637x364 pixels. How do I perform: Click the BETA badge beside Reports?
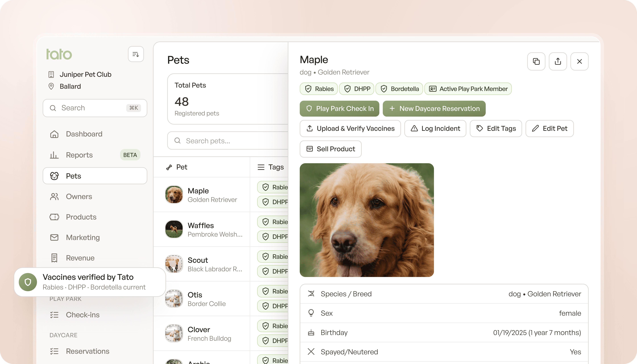(x=130, y=155)
